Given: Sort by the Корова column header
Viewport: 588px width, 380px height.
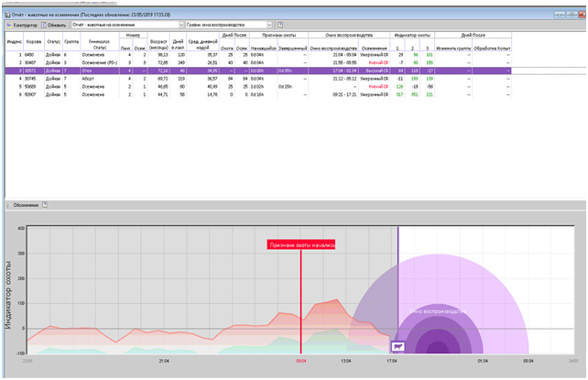Looking at the screenshot, I should [34, 41].
